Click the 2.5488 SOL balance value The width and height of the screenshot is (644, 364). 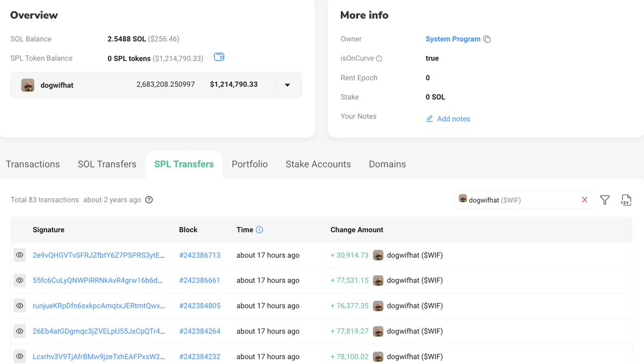tap(127, 39)
